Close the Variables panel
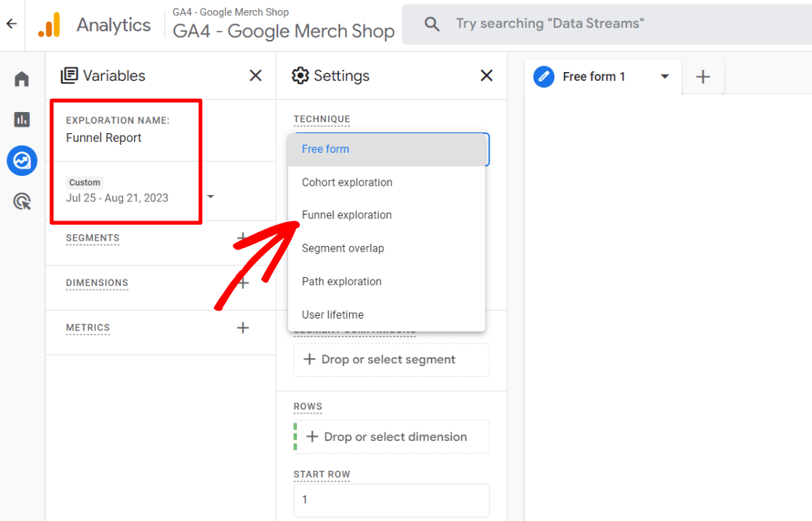The image size is (812, 521). pos(255,76)
